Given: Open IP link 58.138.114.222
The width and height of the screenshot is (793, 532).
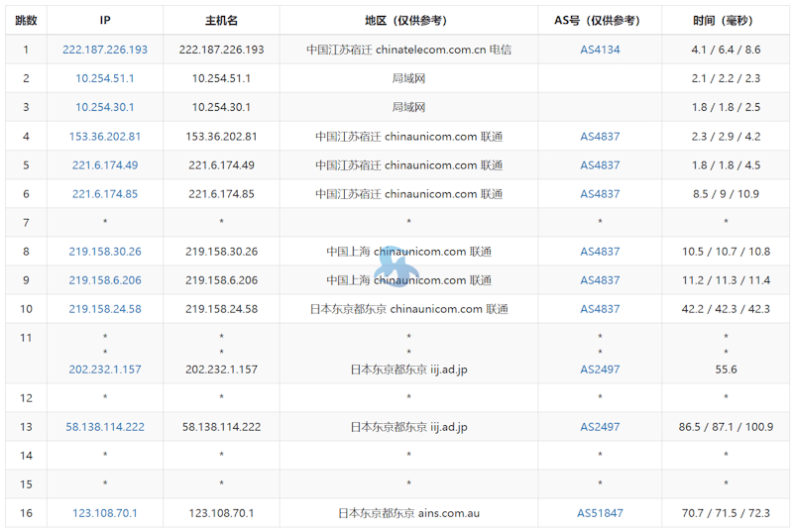Looking at the screenshot, I should click(x=105, y=427).
